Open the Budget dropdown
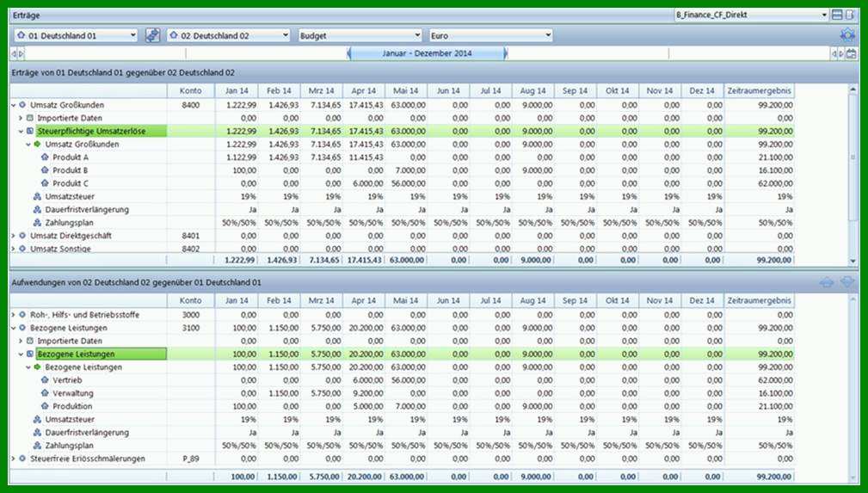 pyautogui.click(x=360, y=35)
